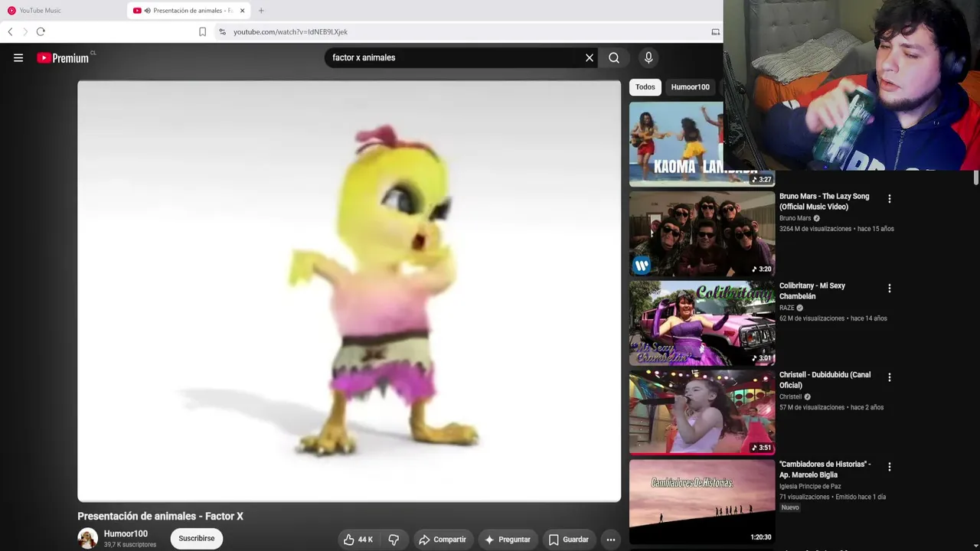Open the YouTube guide hamburger menu
The height and width of the screenshot is (551, 980).
(18, 57)
